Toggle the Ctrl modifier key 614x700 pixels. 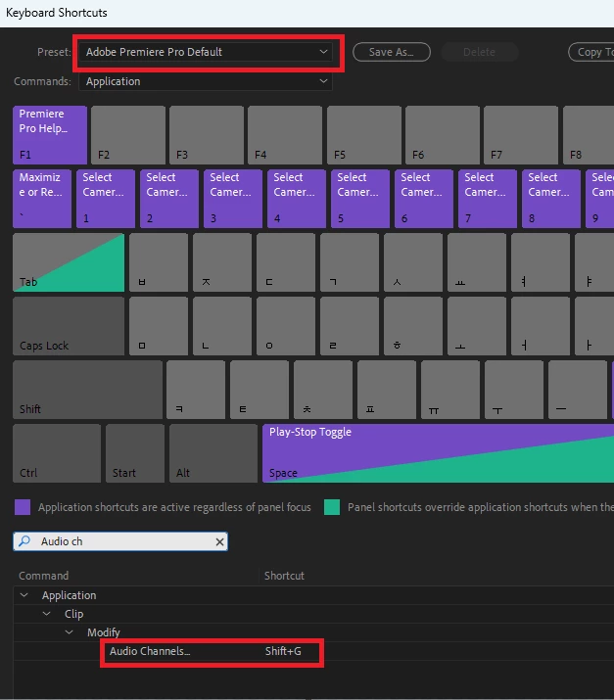pyautogui.click(x=57, y=453)
